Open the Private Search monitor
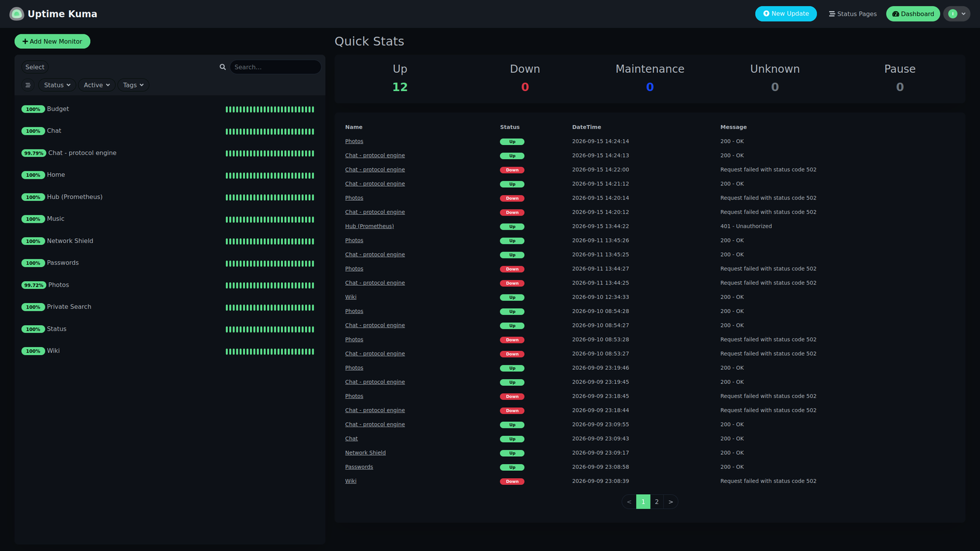The width and height of the screenshot is (980, 551). (x=170, y=307)
